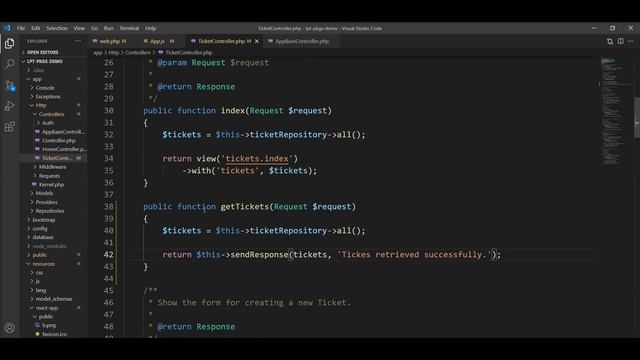Viewport: 640px width, 360px height.
Task: Click TicketController.php breadcrumb segment
Action: tap(189, 53)
